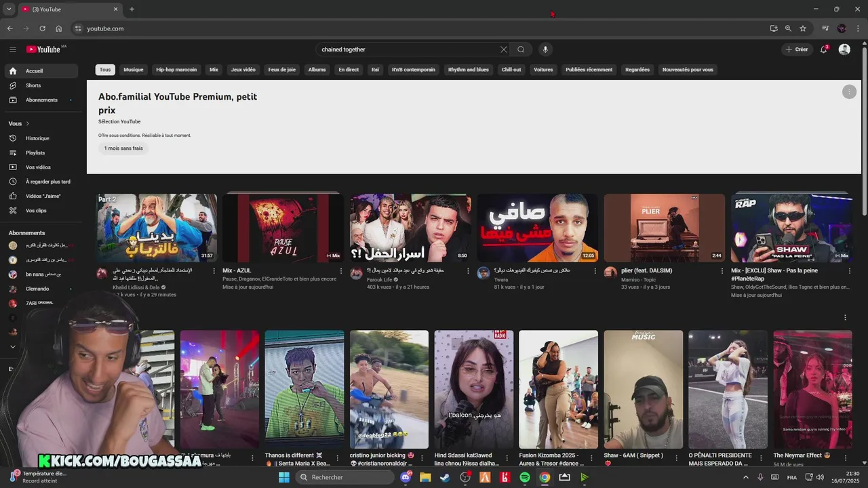Select the Publiées récemment chip
Image resolution: width=868 pixels, height=488 pixels.
(589, 70)
